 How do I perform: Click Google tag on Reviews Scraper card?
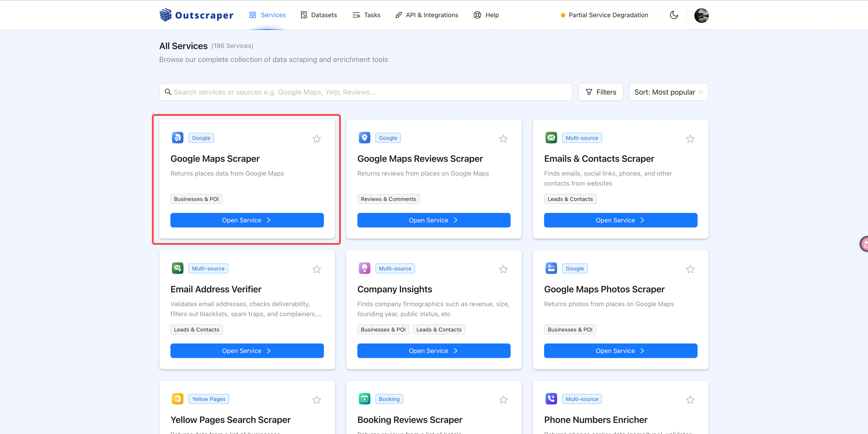[388, 138]
